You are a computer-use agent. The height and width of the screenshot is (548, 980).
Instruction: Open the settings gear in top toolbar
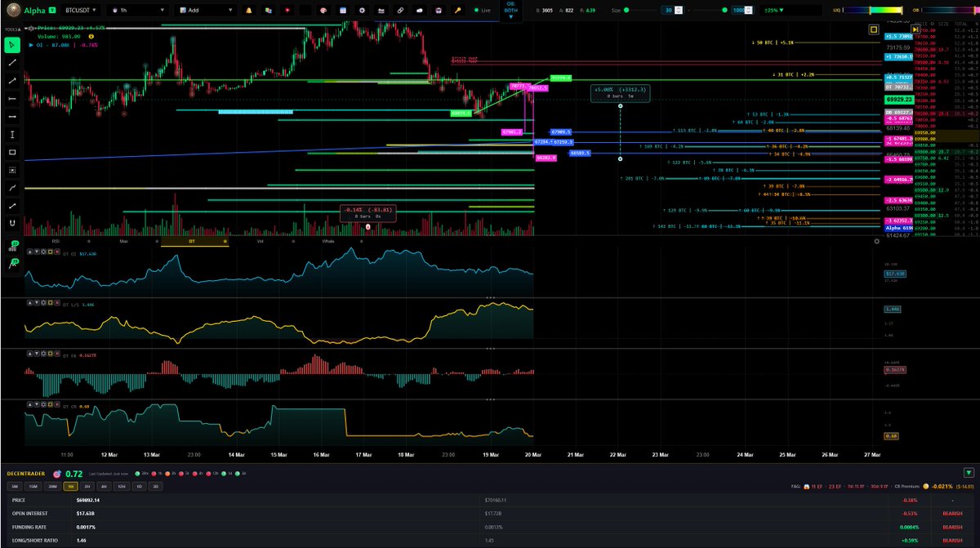362,11
